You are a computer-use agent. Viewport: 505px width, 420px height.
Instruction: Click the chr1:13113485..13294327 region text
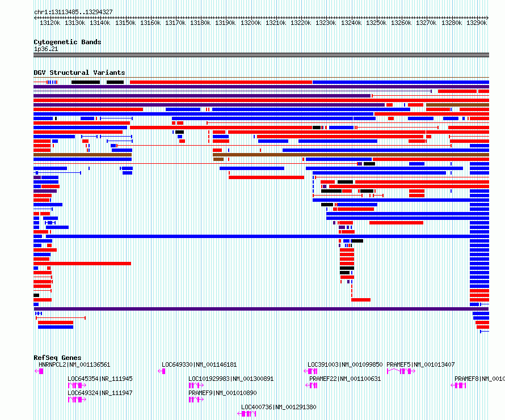(x=73, y=12)
